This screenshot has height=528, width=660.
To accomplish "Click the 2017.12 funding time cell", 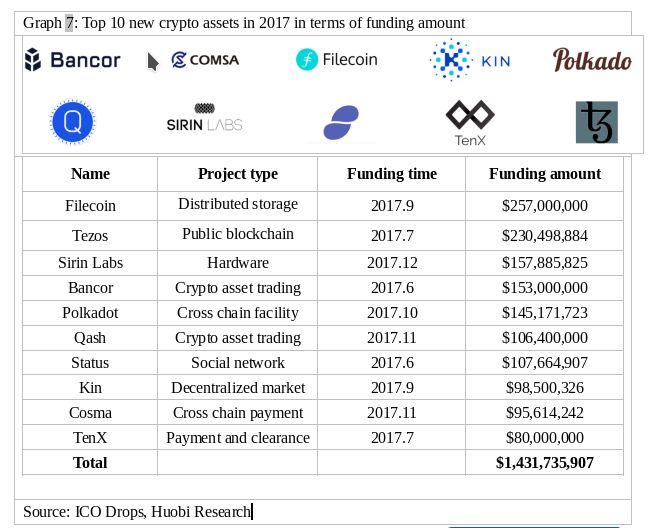I will 391,263.
